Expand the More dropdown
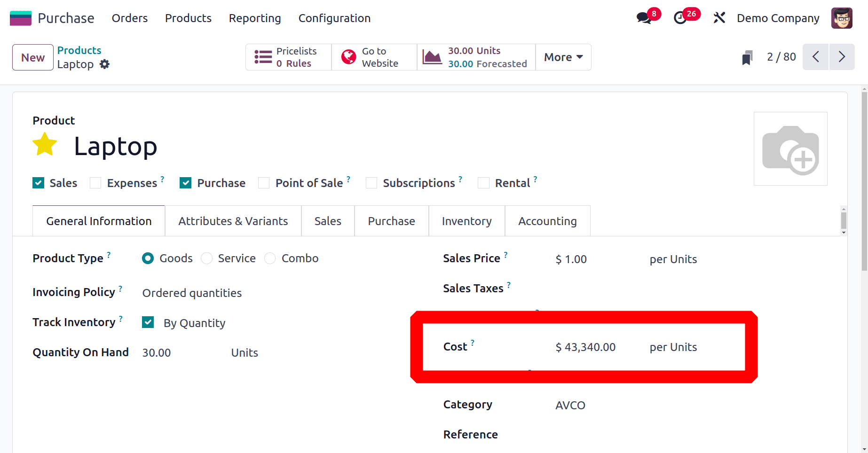The width and height of the screenshot is (868, 453). coord(563,57)
